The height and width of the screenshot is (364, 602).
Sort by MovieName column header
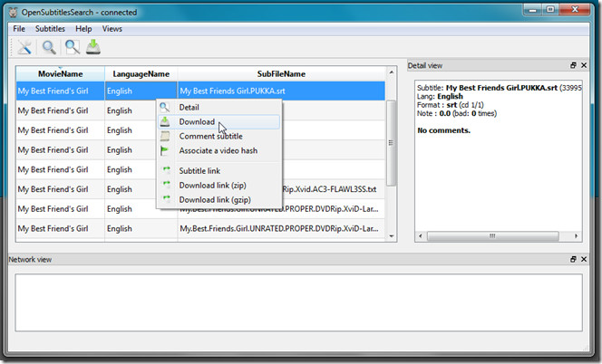[60, 74]
